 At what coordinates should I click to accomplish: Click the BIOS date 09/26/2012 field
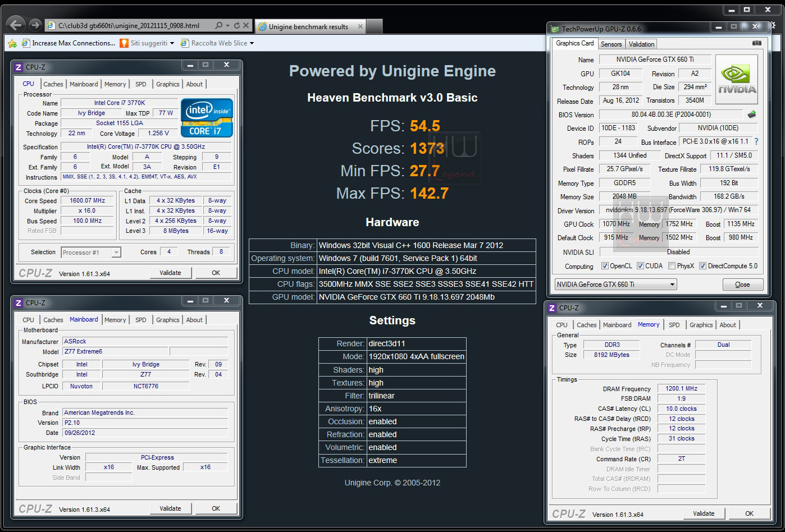[x=145, y=433]
